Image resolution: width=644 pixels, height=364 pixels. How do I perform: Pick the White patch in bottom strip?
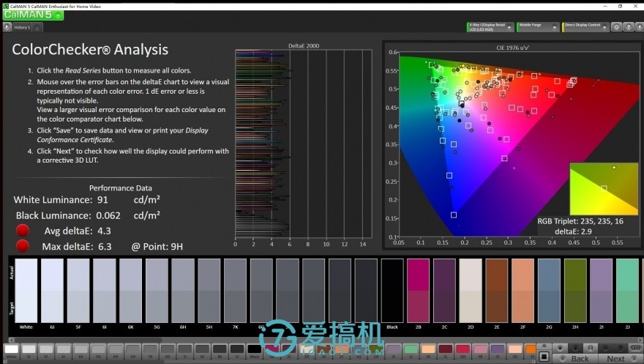(x=11, y=350)
